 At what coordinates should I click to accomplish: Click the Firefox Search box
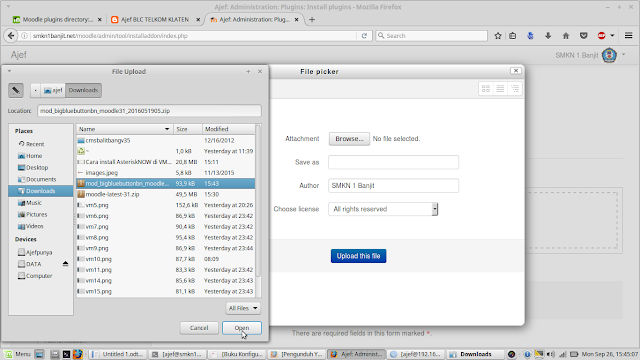click(431, 36)
